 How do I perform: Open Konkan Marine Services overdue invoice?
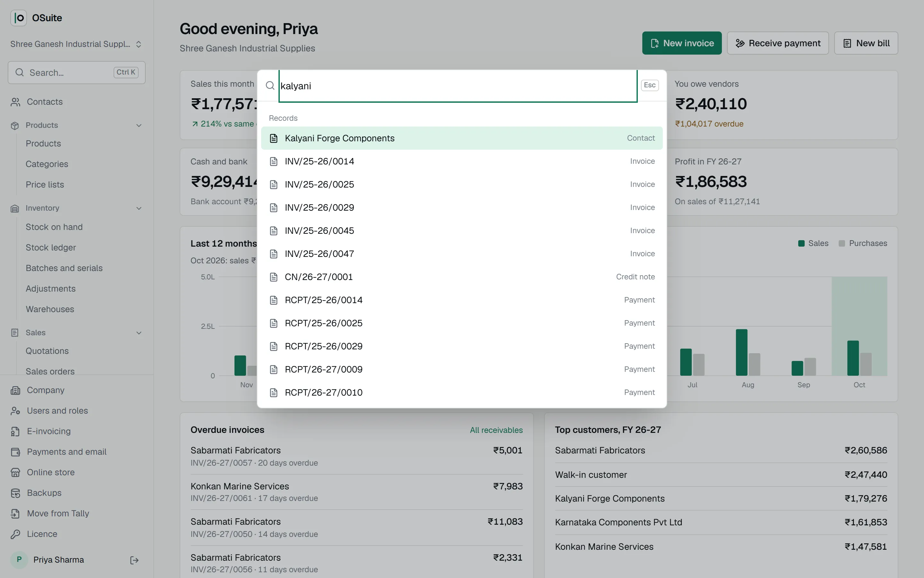point(356,492)
